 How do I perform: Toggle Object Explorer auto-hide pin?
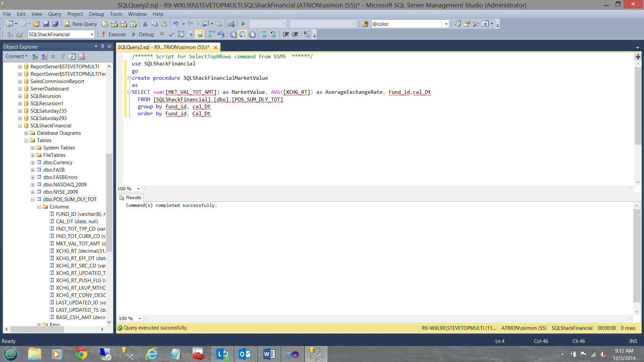pyautogui.click(x=102, y=47)
